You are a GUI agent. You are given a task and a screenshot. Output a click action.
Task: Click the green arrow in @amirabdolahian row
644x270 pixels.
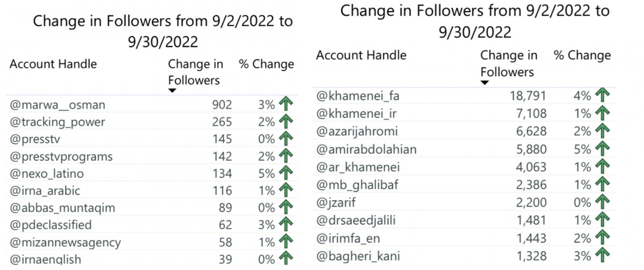point(603,149)
